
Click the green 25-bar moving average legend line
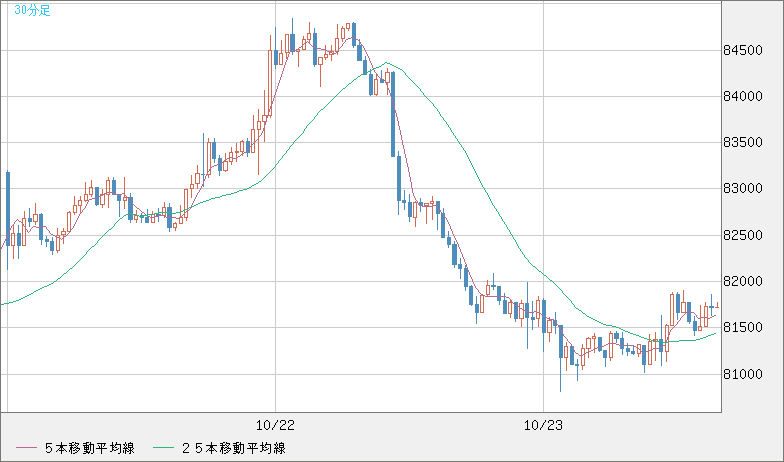164,448
